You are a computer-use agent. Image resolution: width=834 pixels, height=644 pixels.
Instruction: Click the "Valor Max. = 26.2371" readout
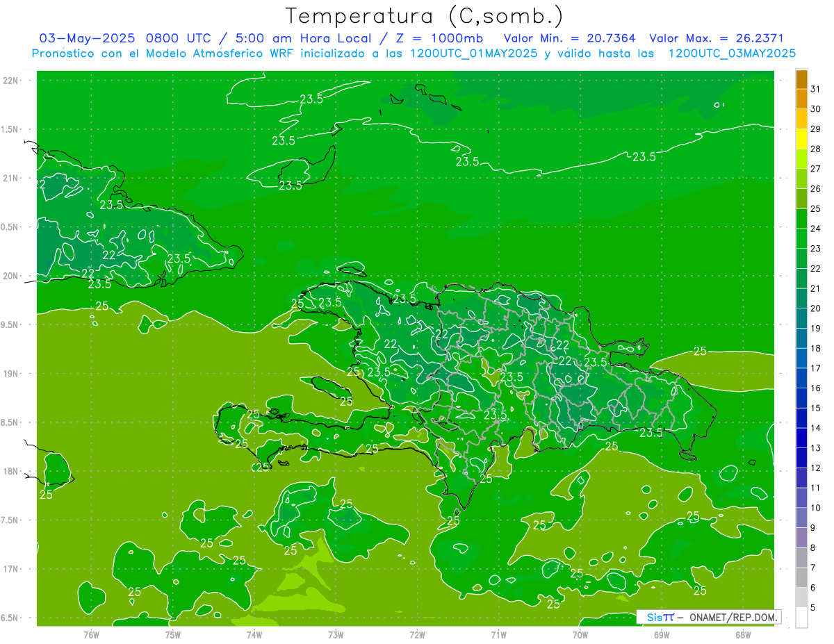[717, 38]
